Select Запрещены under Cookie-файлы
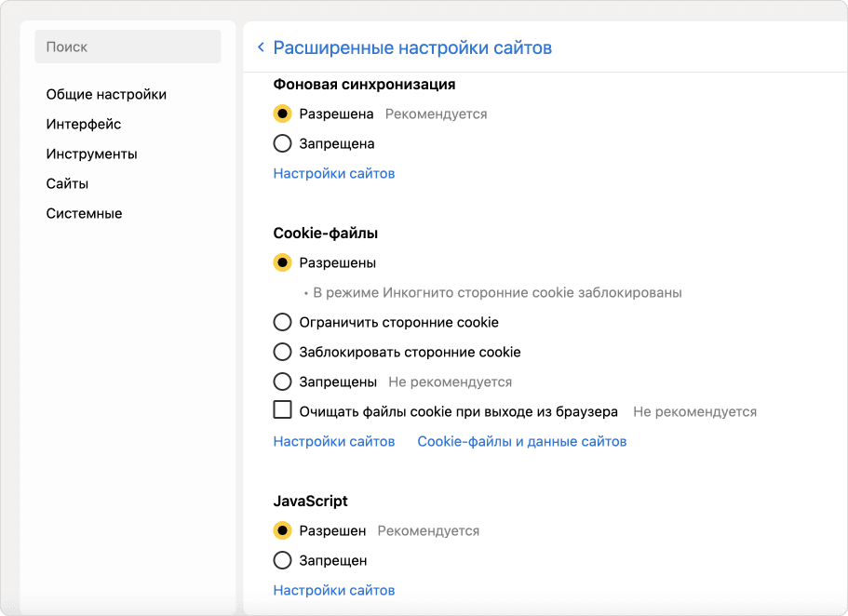The width and height of the screenshot is (848, 616). click(x=282, y=382)
